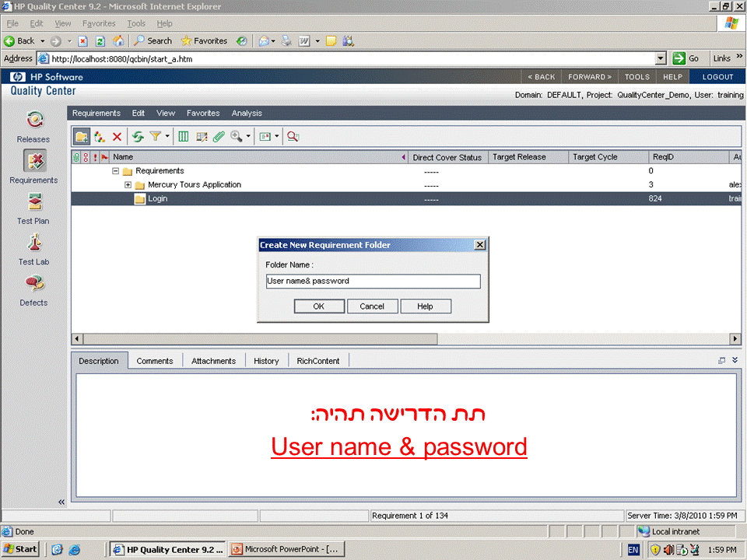Click the Attachments paperclip toolbar icon
Image resolution: width=747 pixels, height=560 pixels.
point(219,137)
